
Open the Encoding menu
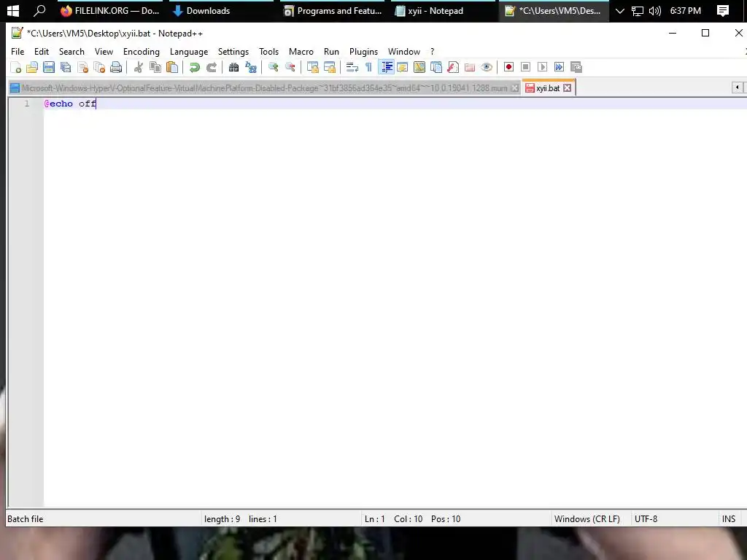[x=142, y=52]
